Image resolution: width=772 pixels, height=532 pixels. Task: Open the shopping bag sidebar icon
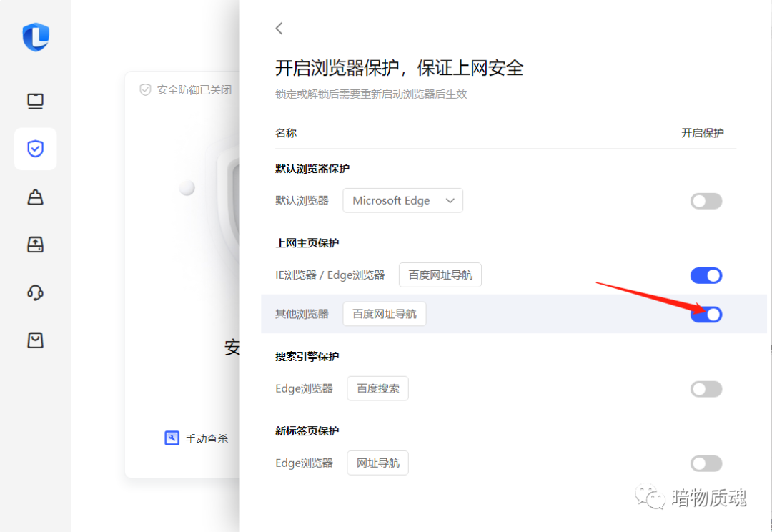(x=36, y=197)
